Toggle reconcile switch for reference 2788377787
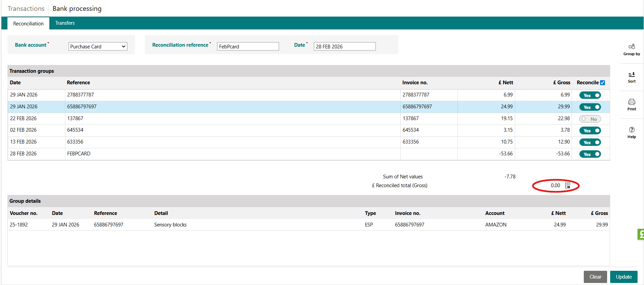This screenshot has height=285, width=644. (x=590, y=95)
